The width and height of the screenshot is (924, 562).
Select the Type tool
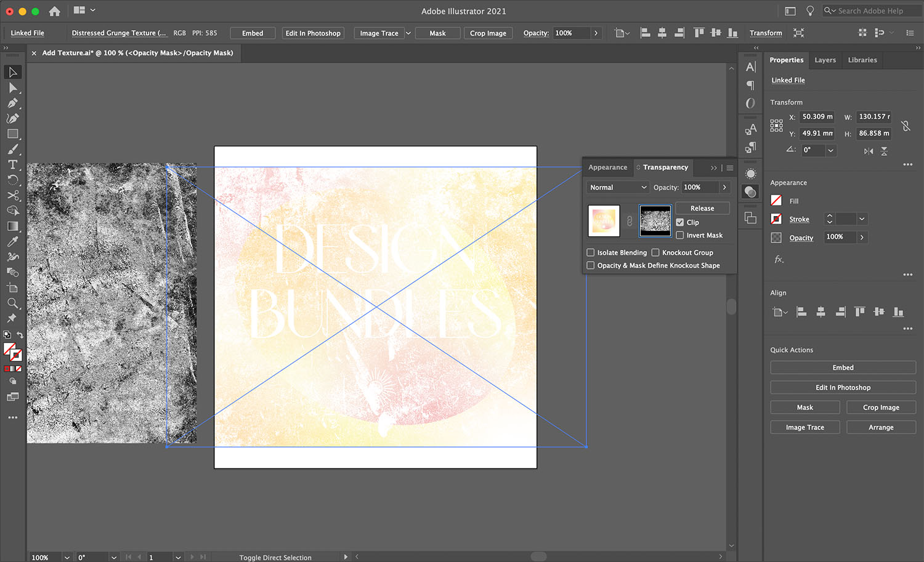pos(12,164)
